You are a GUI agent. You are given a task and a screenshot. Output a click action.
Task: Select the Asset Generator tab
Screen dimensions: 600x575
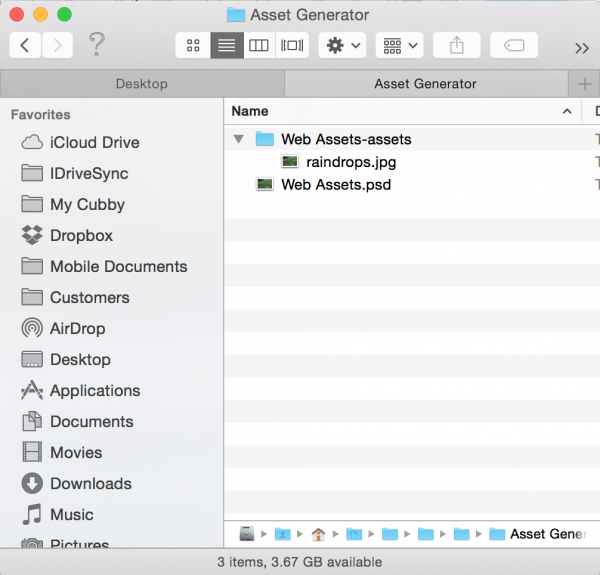(x=425, y=83)
